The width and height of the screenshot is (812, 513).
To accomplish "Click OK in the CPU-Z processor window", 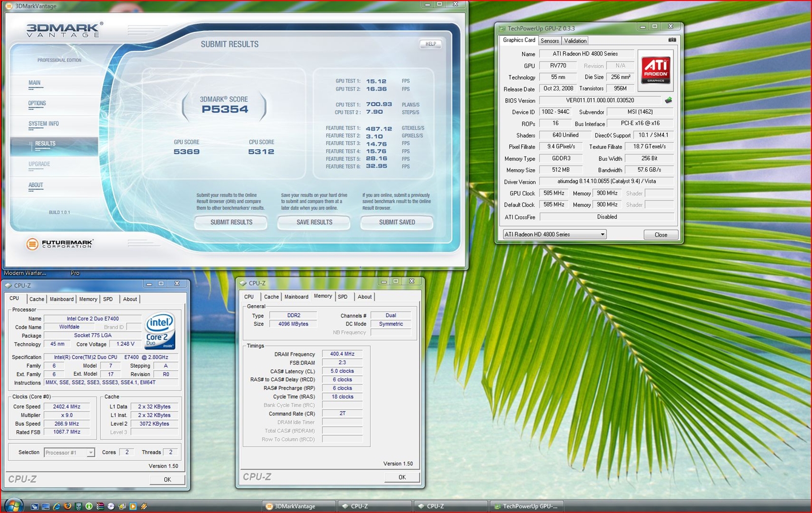I will pos(167,479).
